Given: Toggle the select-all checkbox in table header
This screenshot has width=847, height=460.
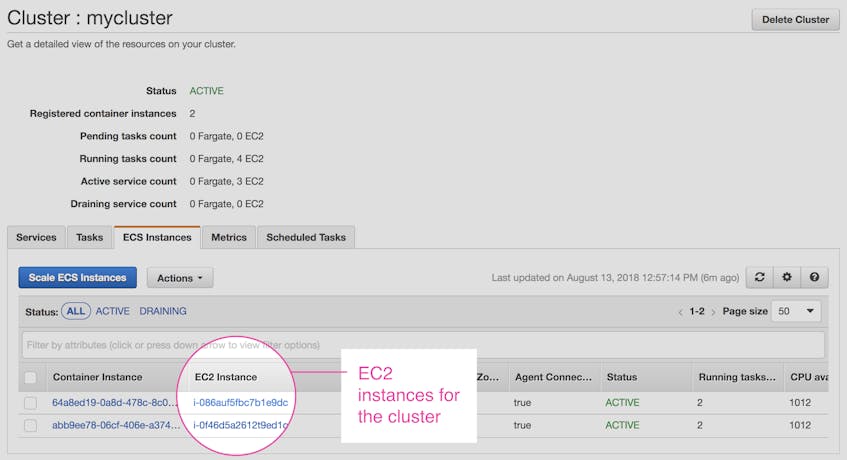Looking at the screenshot, I should (30, 377).
